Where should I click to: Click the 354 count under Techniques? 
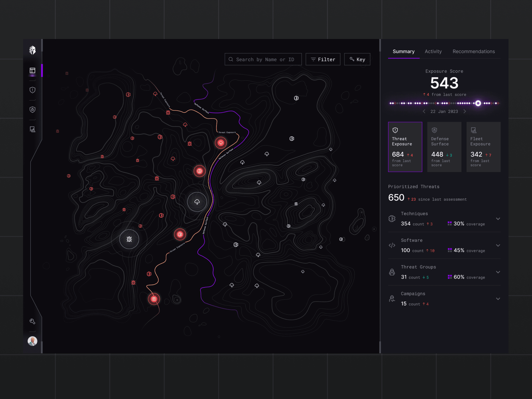[x=405, y=224]
